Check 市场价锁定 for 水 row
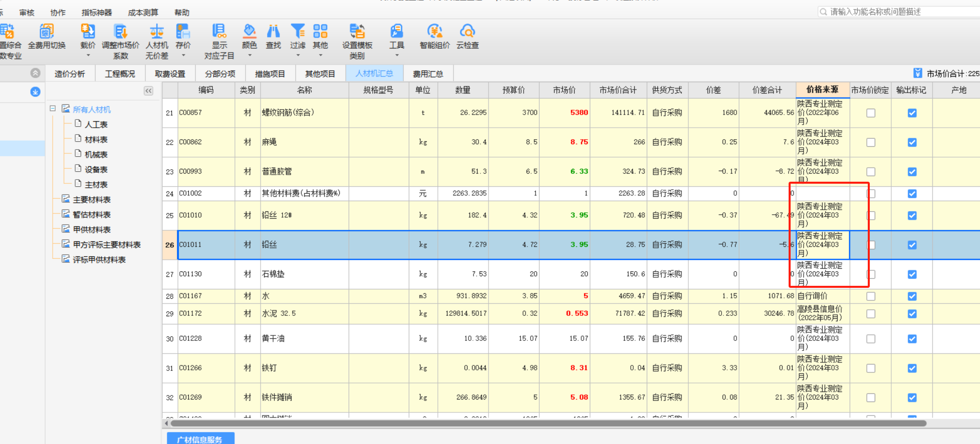Screen dimensions: 980x444 coord(871,296)
